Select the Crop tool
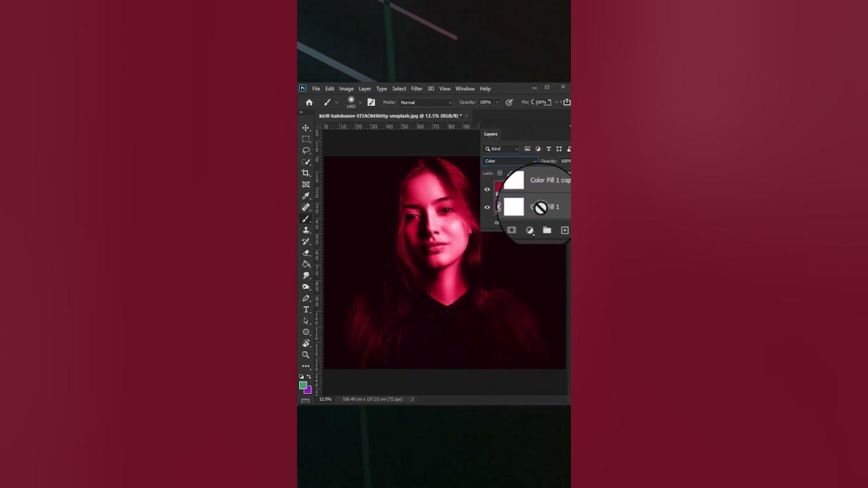 [306, 173]
